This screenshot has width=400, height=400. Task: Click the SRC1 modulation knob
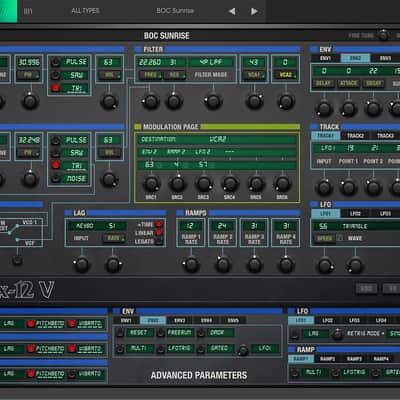click(152, 184)
